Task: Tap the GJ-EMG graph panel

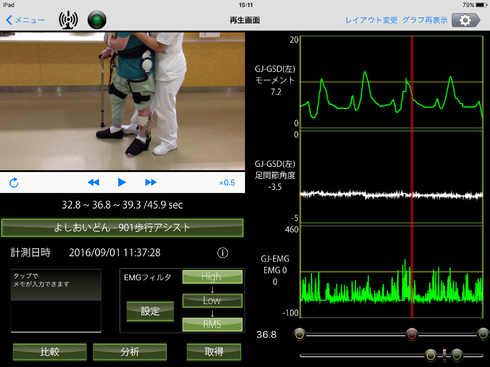Action: 392,271
